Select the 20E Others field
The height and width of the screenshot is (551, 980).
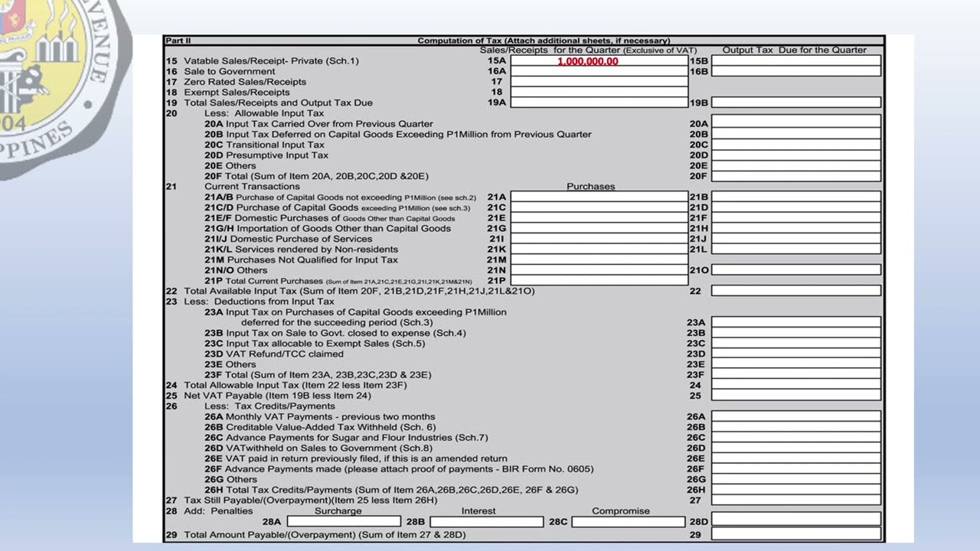pyautogui.click(x=796, y=165)
